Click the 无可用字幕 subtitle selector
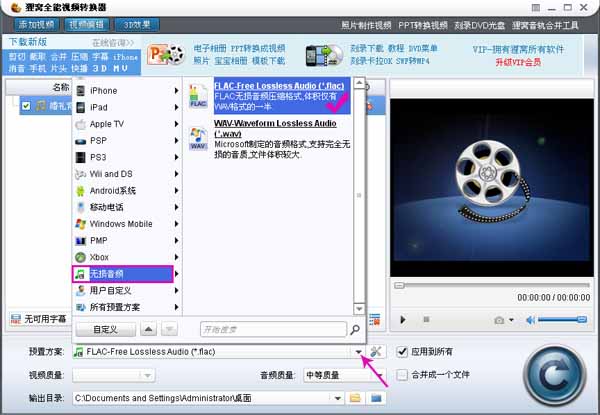 pos(39,319)
